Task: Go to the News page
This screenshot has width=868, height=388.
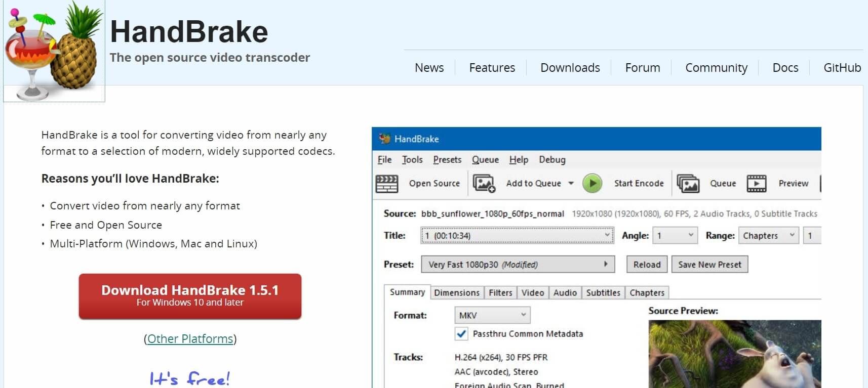Action: tap(429, 68)
